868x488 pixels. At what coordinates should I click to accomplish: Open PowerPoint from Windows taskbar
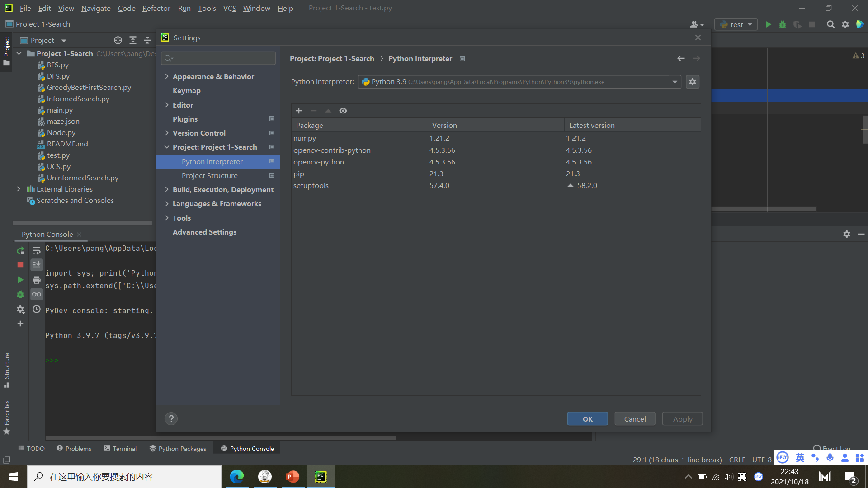292,476
